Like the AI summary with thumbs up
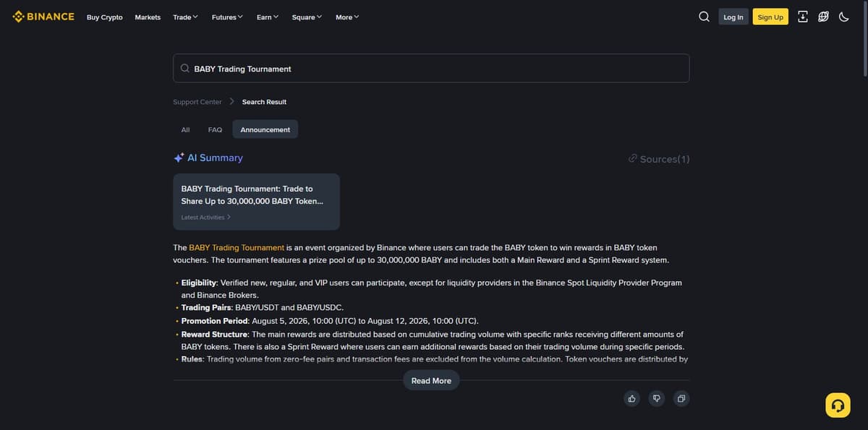The width and height of the screenshot is (868, 430). click(x=632, y=398)
